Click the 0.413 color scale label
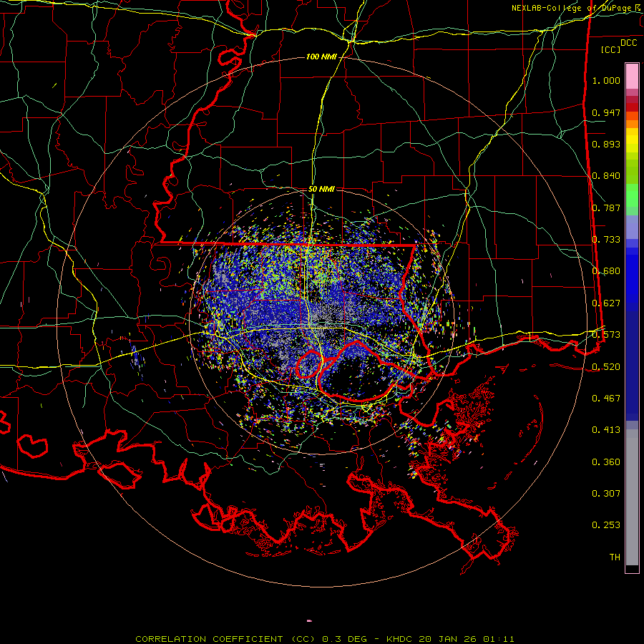This screenshot has width=644, height=644. [606, 430]
